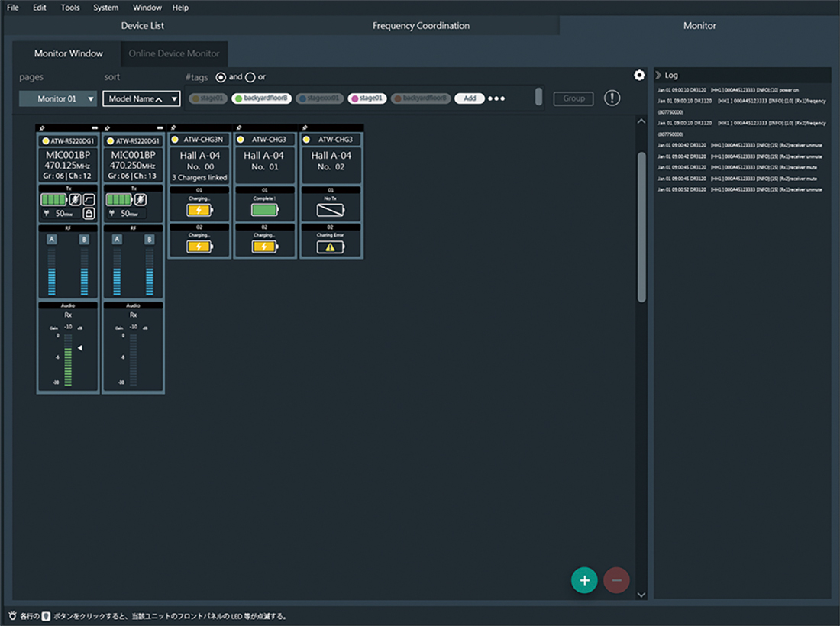The height and width of the screenshot is (626, 840).
Task: Pin the Hall A-04 No. 01 card
Action: pos(239,127)
